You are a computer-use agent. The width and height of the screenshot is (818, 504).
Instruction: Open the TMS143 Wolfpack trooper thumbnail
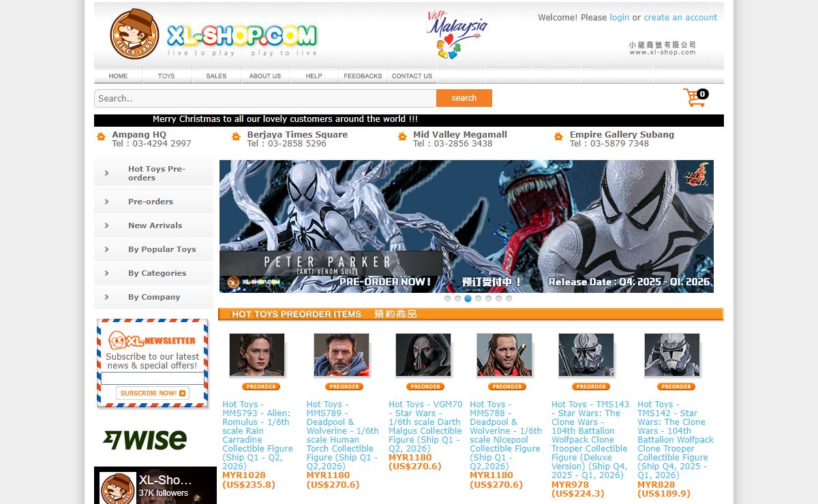(x=586, y=355)
